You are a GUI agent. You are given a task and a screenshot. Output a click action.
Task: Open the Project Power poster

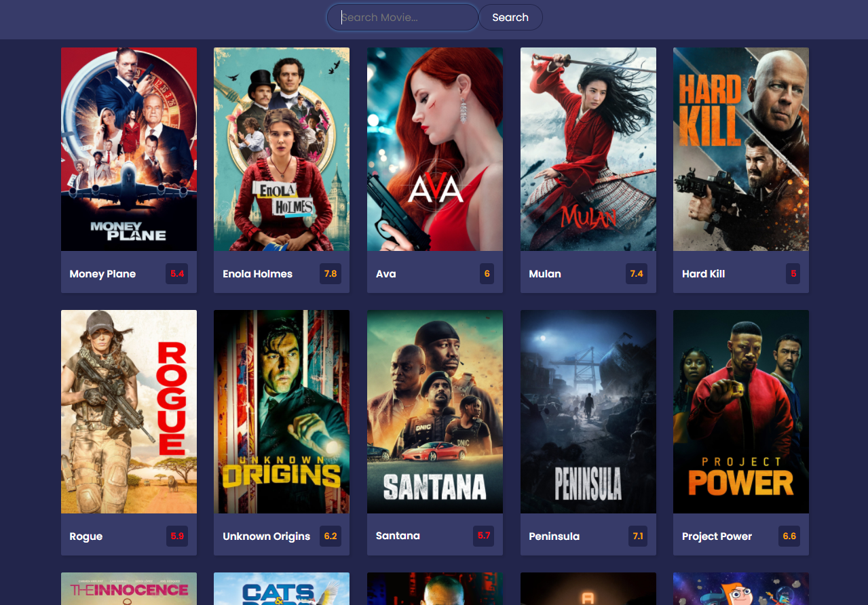click(741, 412)
